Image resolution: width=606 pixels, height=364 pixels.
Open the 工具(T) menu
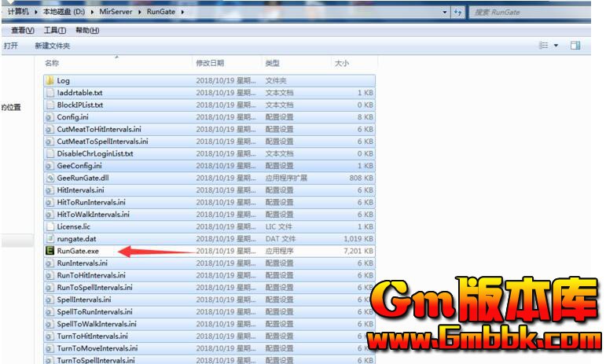tap(54, 30)
